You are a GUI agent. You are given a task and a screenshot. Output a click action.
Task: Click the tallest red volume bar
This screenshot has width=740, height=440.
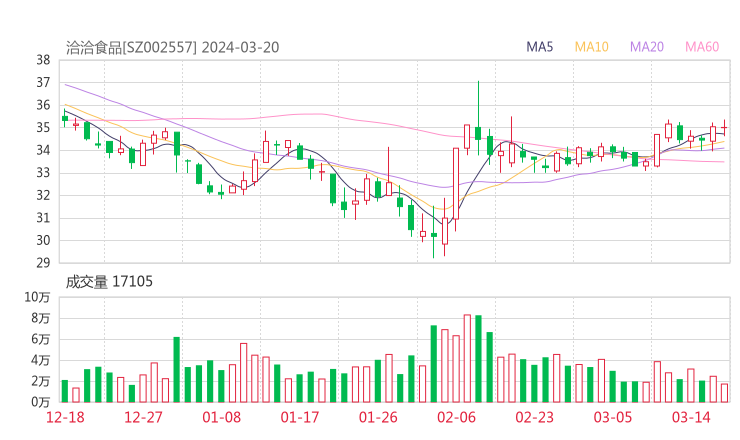click(x=467, y=358)
